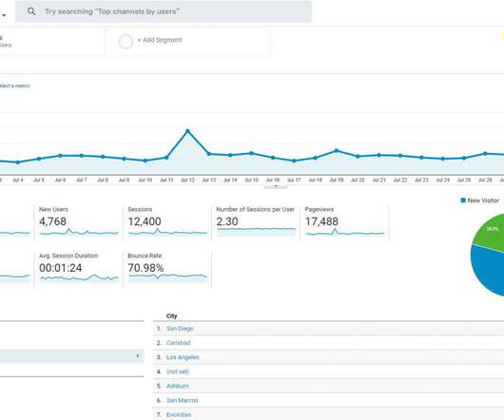Image resolution: width=504 pixels, height=420 pixels.
Task: Focus the 'Try searching' search field
Action: click(x=164, y=11)
